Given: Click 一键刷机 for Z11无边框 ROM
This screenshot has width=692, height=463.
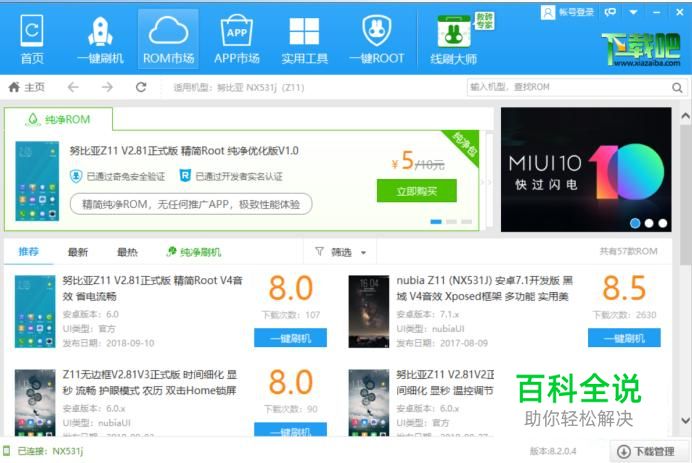Looking at the screenshot, I should (290, 429).
